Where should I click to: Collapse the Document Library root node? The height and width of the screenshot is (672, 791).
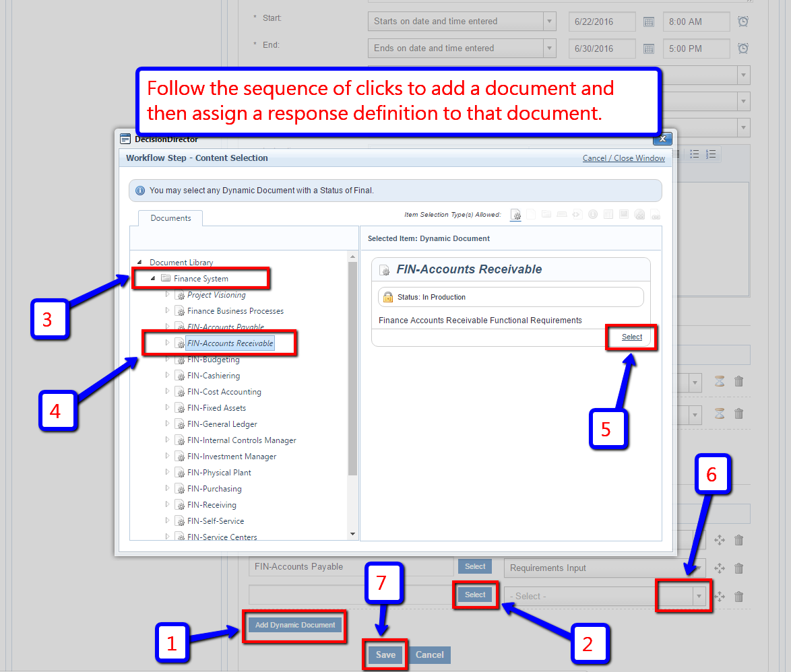(x=139, y=262)
